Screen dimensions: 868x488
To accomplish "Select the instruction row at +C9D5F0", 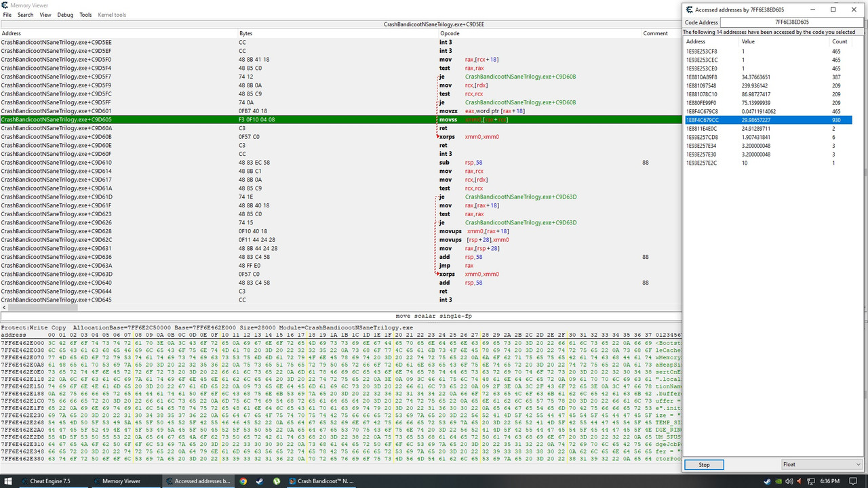I will tap(340, 60).
